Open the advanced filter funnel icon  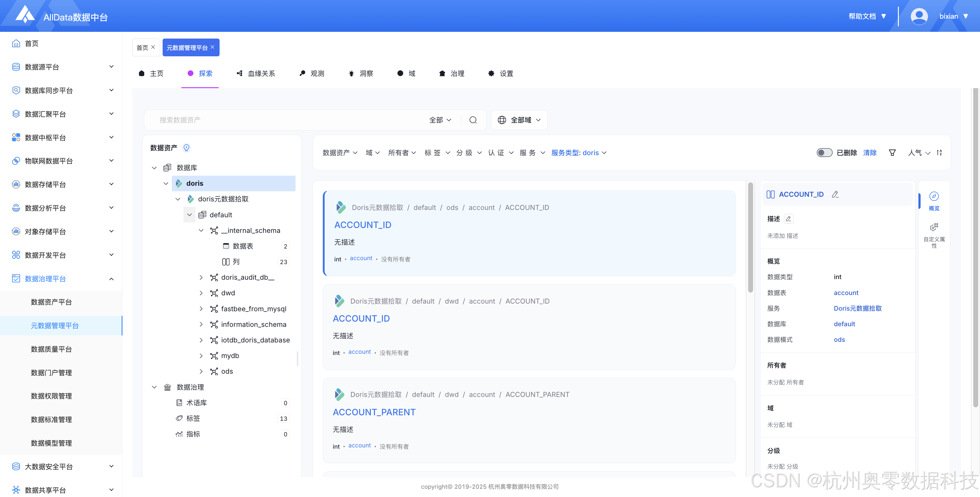[892, 152]
